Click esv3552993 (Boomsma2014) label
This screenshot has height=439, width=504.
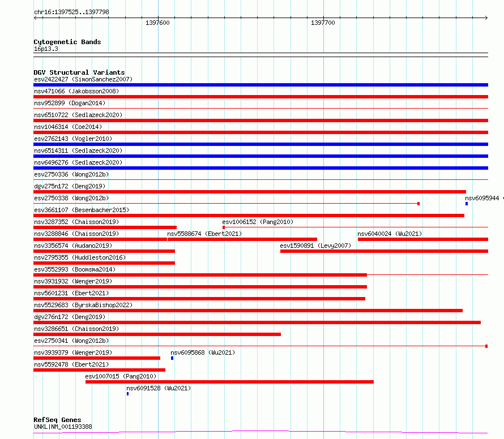tap(75, 269)
